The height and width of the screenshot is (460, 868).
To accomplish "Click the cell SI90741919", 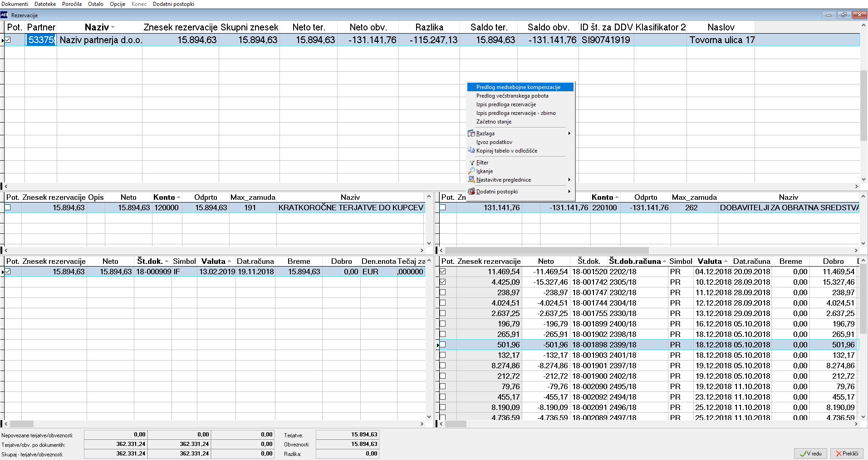I will click(606, 40).
